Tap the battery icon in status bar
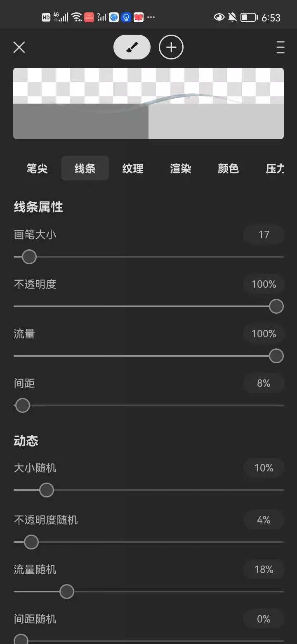Image resolution: width=297 pixels, height=644 pixels. pyautogui.click(x=249, y=17)
